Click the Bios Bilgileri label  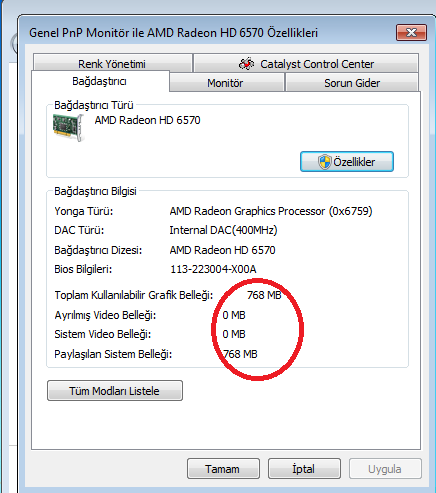click(x=83, y=269)
